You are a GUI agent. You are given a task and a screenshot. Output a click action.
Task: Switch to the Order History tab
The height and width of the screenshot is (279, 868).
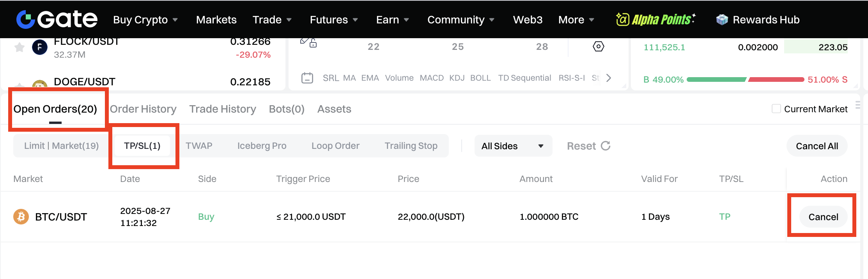click(x=143, y=109)
